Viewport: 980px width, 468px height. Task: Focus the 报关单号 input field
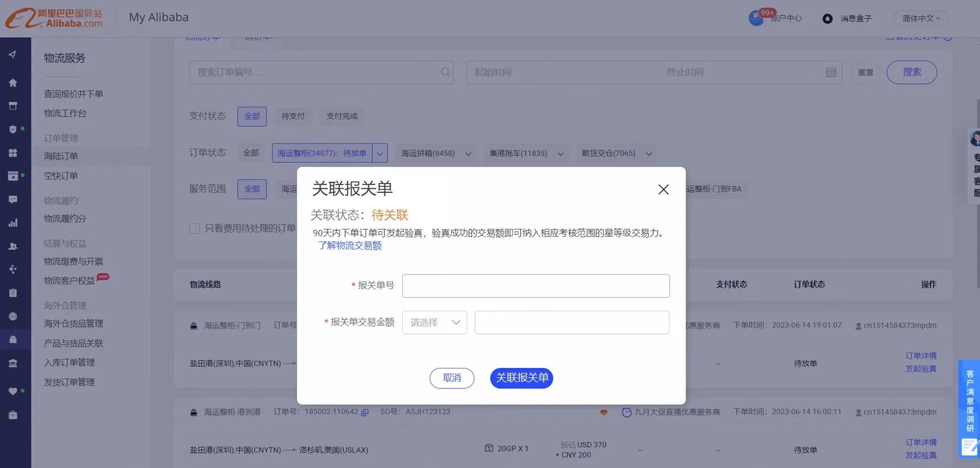coord(536,286)
